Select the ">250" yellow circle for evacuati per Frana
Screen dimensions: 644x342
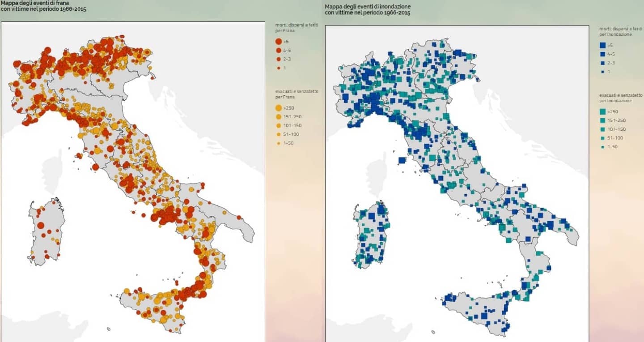coord(278,107)
